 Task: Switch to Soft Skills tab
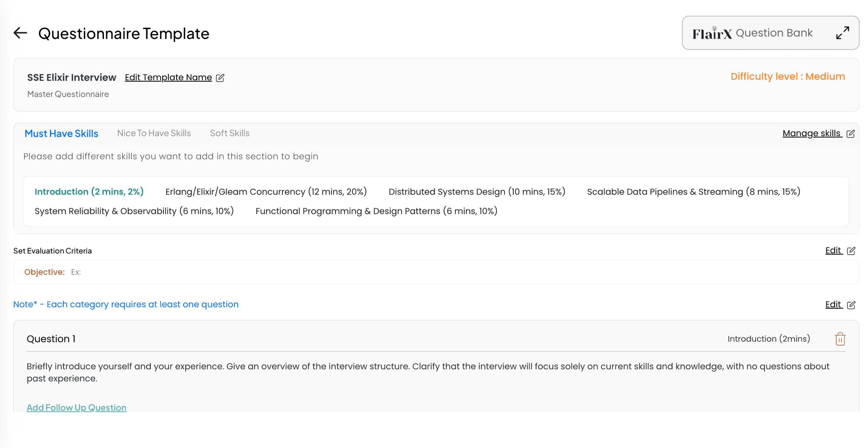(x=230, y=133)
